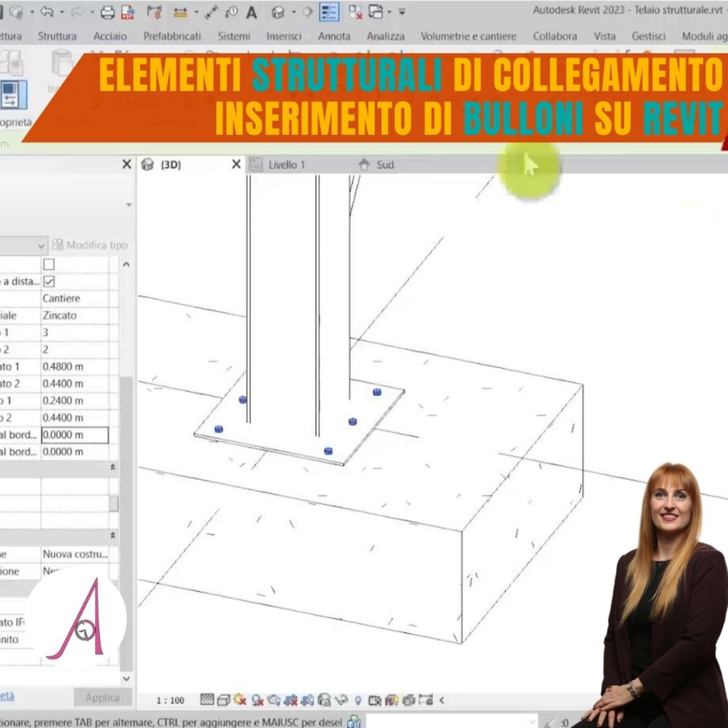The image size is (728, 728).
Task: Click the Export to PDF icon
Action: click(x=128, y=12)
